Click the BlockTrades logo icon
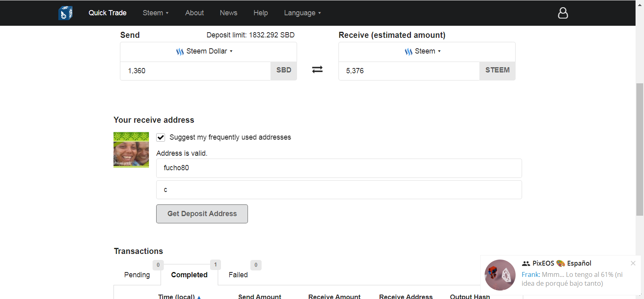The width and height of the screenshot is (644, 299). (65, 13)
